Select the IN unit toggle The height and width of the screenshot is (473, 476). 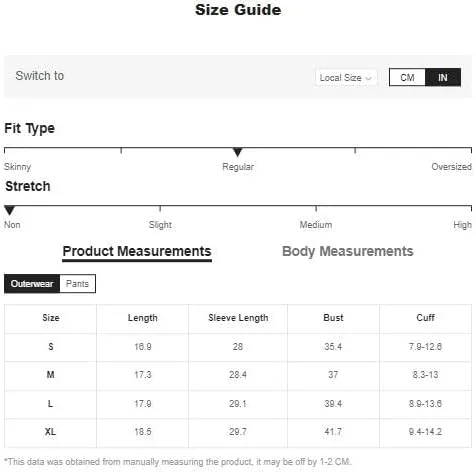coord(443,78)
